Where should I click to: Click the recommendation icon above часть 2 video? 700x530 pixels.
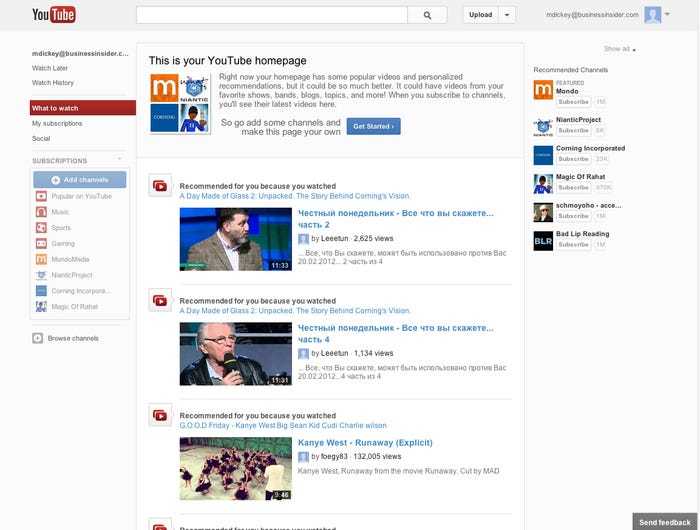(160, 185)
